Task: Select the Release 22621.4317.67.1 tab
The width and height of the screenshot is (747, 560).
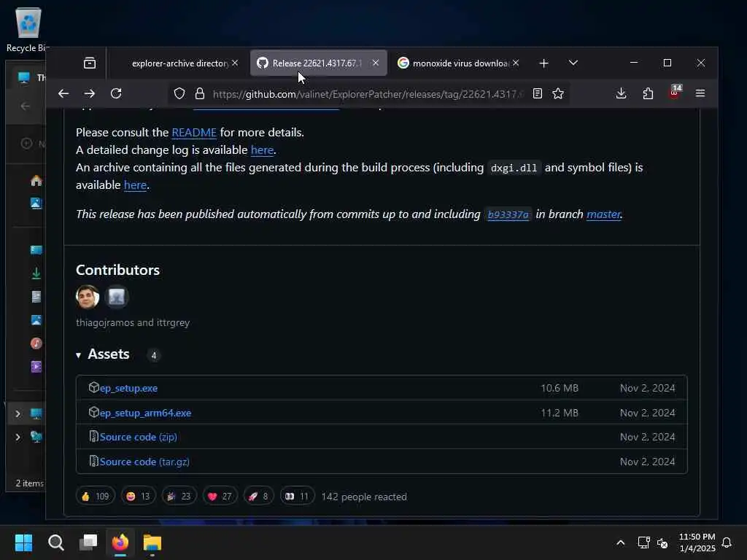Action: [317, 63]
